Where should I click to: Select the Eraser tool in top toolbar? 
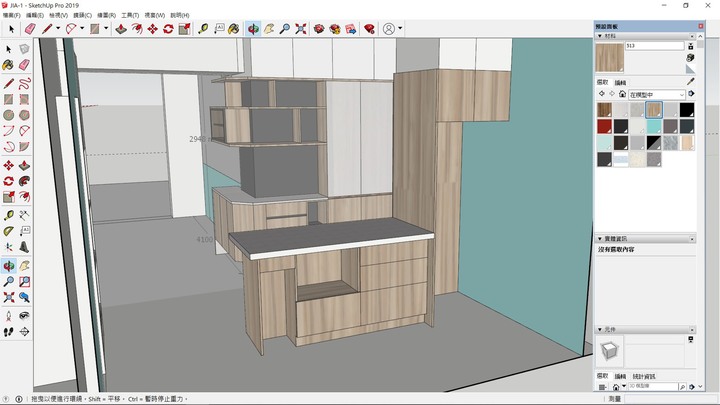(30, 29)
